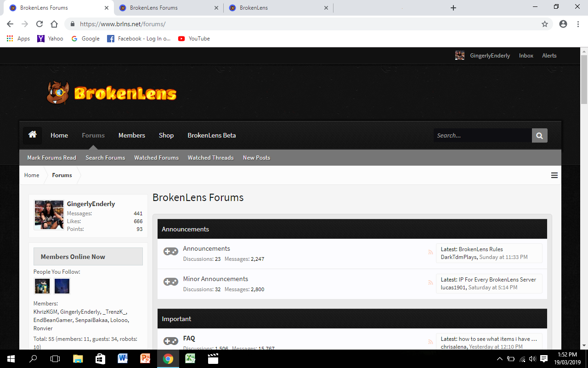The height and width of the screenshot is (368, 588).
Task: Click Search Forums link
Action: click(105, 157)
